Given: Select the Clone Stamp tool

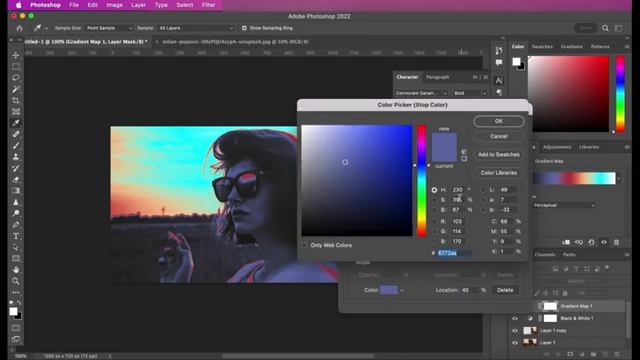Looking at the screenshot, I should [16, 157].
